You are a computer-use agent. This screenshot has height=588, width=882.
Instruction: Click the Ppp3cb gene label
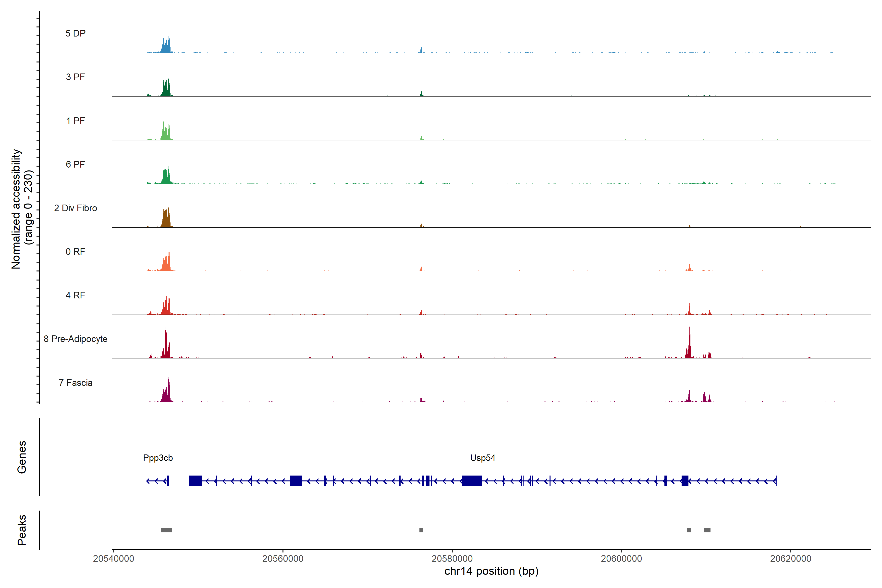point(158,458)
